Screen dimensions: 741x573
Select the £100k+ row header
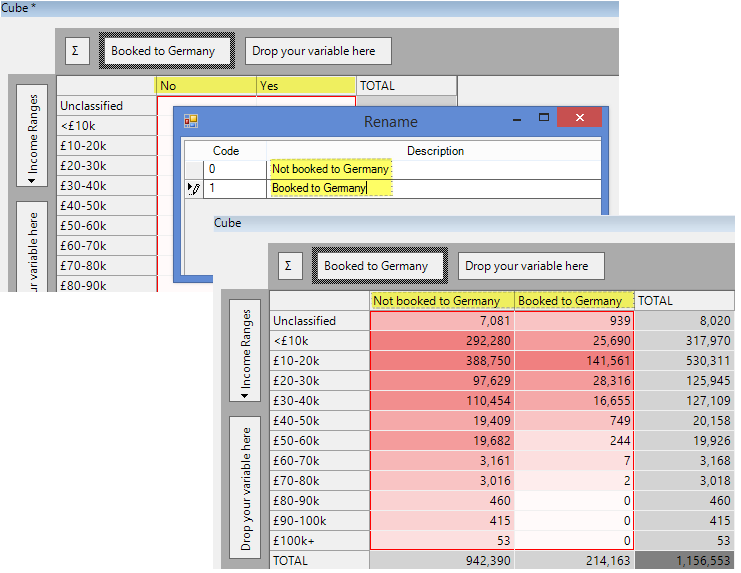click(x=319, y=541)
